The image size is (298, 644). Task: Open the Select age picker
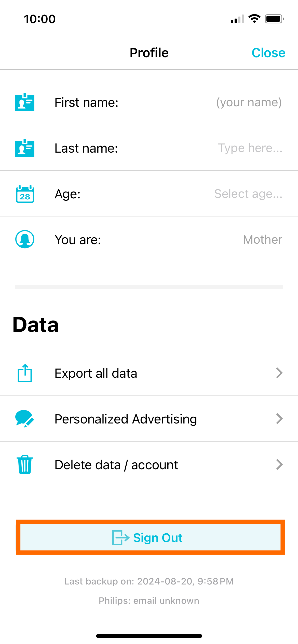tap(248, 194)
